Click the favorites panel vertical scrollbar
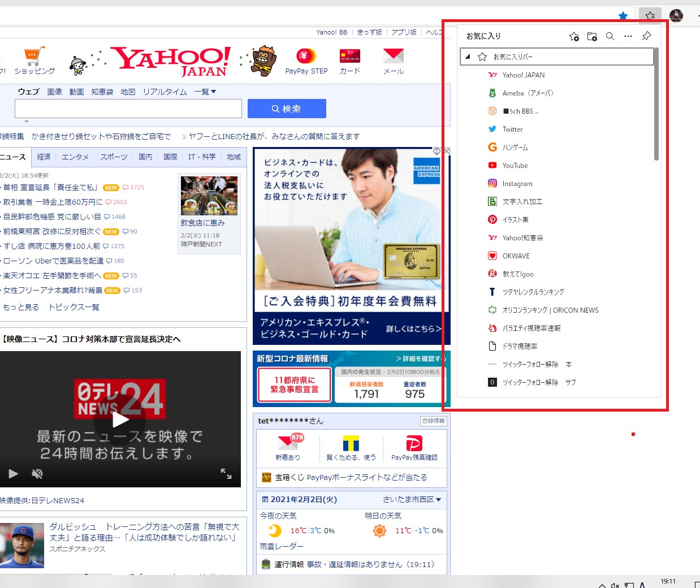Image resolution: width=700 pixels, height=588 pixels. click(x=656, y=104)
